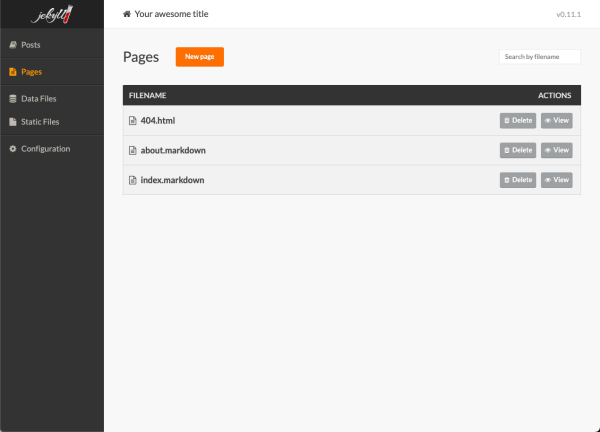Viewport: 600px width, 432px height.
Task: Click the file icon next to 404.html
Action: pyautogui.click(x=132, y=121)
